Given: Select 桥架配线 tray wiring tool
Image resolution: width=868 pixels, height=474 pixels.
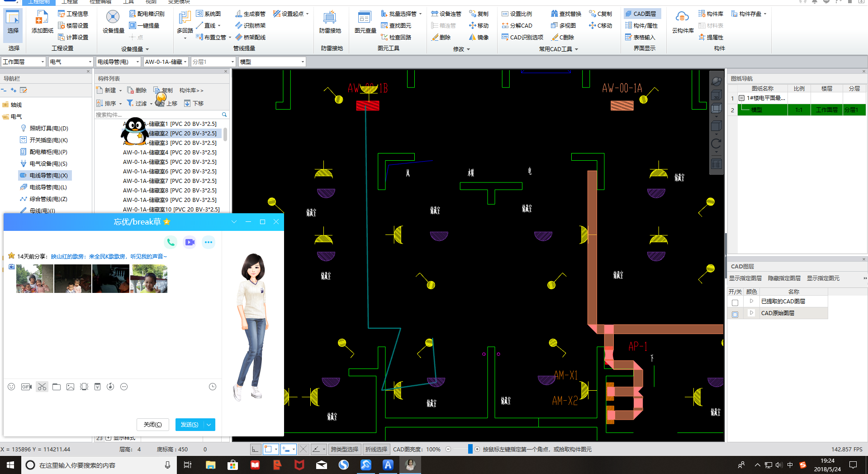Looking at the screenshot, I should [250, 38].
